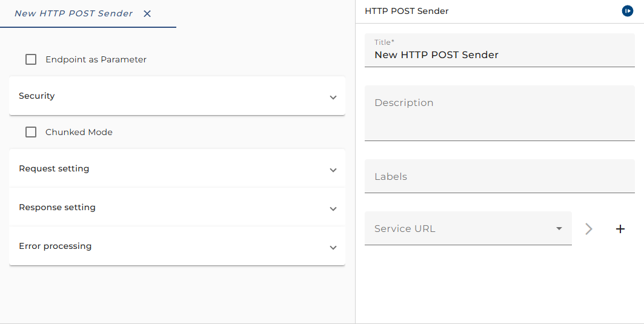Enable the Endpoint as Parameter checkbox
Screen dimensions: 644x324
pos(31,59)
